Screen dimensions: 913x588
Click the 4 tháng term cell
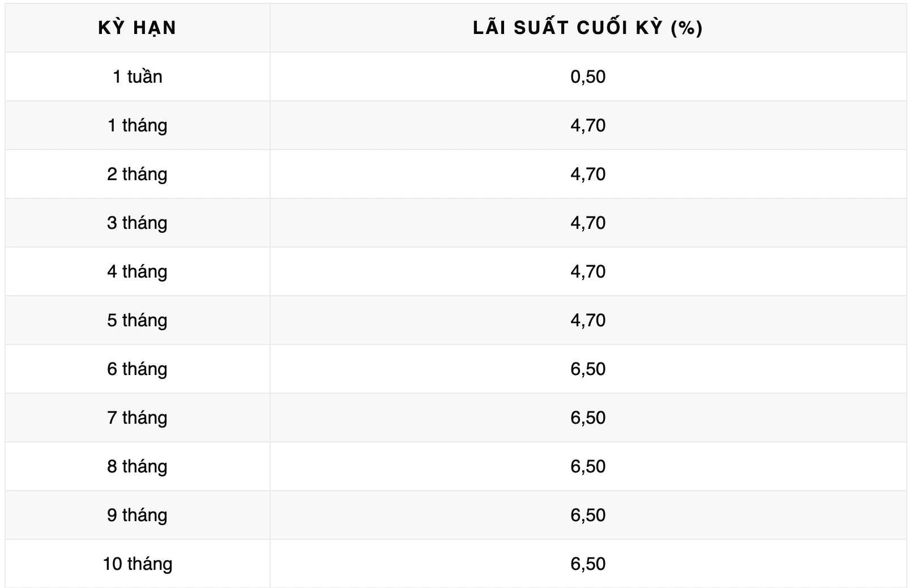coord(137,271)
